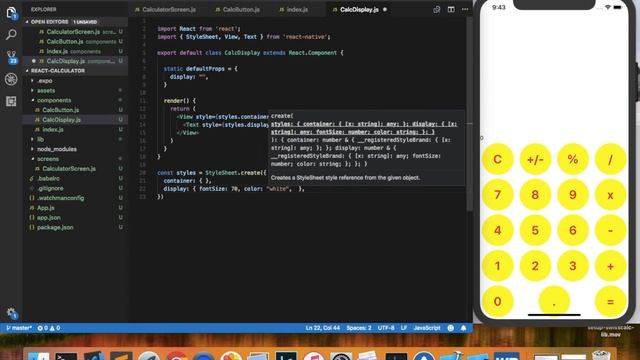
Task: Collapse the screens folder
Action: tap(48, 159)
